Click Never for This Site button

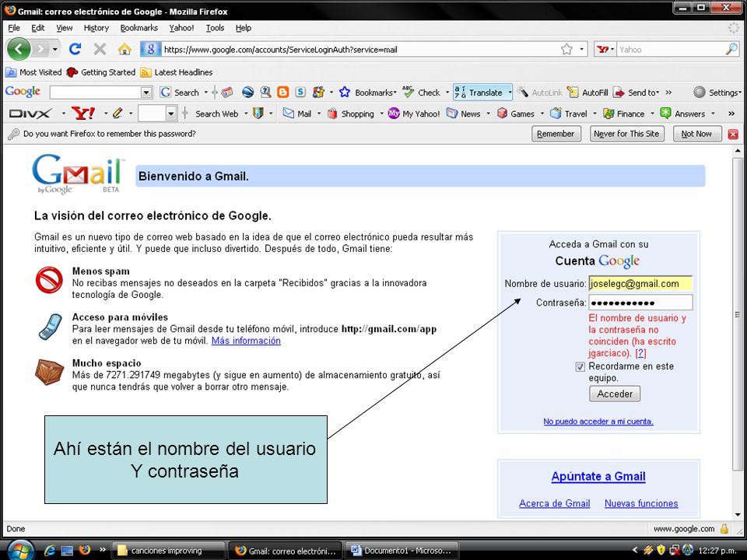click(x=626, y=134)
